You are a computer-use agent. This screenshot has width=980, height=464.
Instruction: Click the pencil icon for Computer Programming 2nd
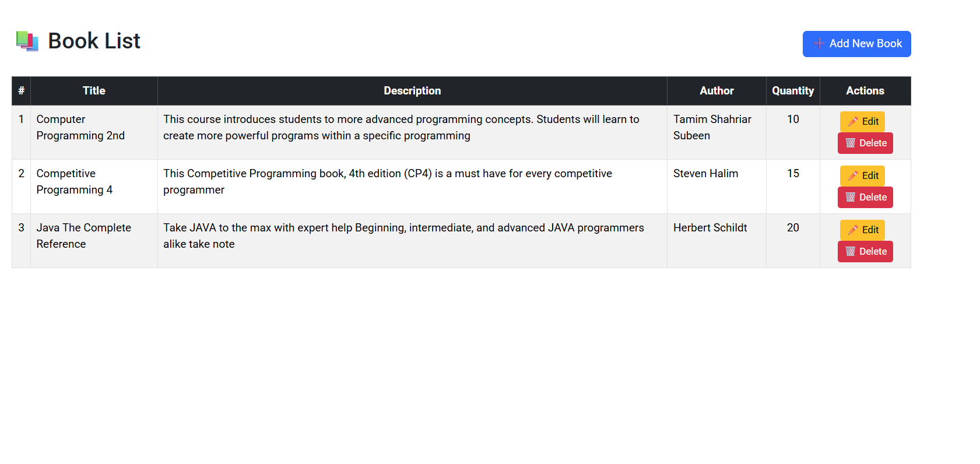pos(853,121)
